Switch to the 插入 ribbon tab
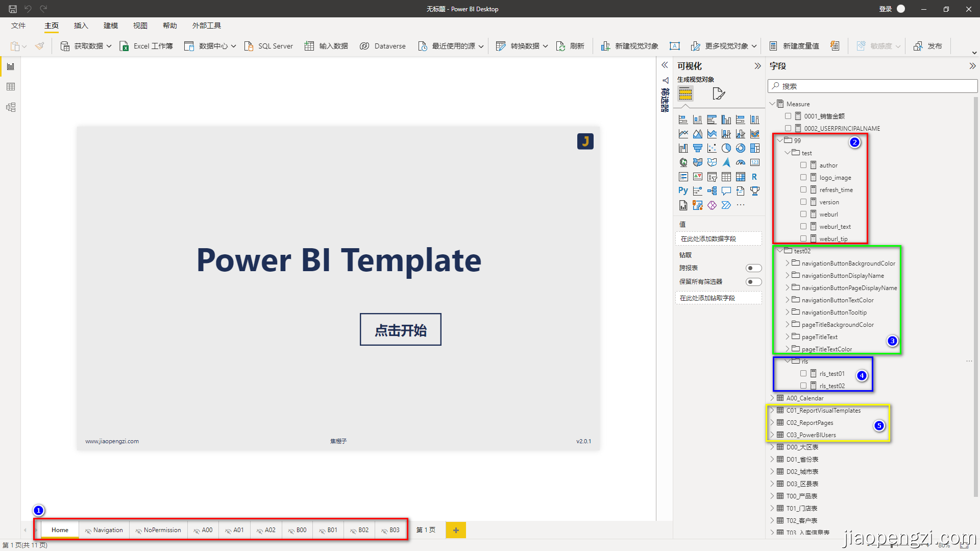The image size is (980, 551). coord(81,26)
